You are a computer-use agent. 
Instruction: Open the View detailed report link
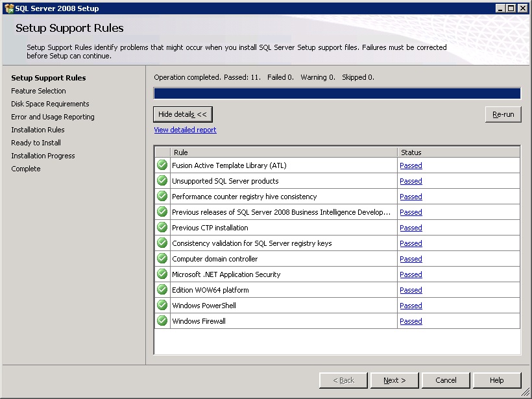(186, 130)
